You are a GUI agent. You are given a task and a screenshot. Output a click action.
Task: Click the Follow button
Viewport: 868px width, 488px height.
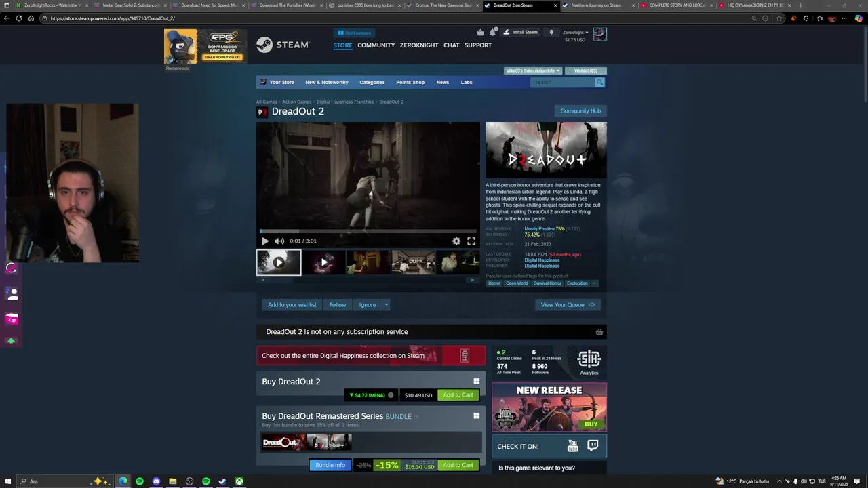pos(338,305)
